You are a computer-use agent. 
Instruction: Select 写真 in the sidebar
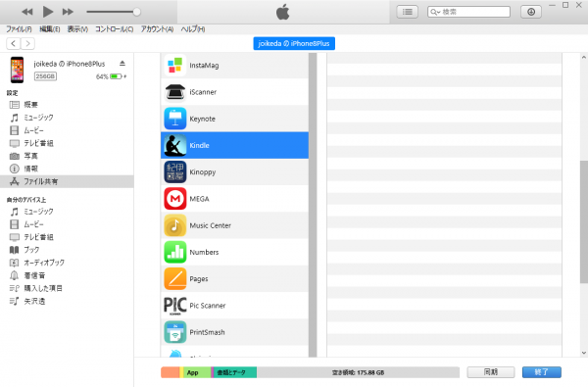67,156
